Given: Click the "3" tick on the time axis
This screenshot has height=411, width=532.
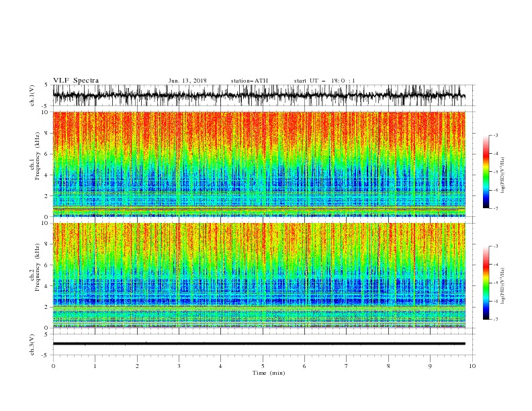Looking at the screenshot, I should pyautogui.click(x=179, y=366).
